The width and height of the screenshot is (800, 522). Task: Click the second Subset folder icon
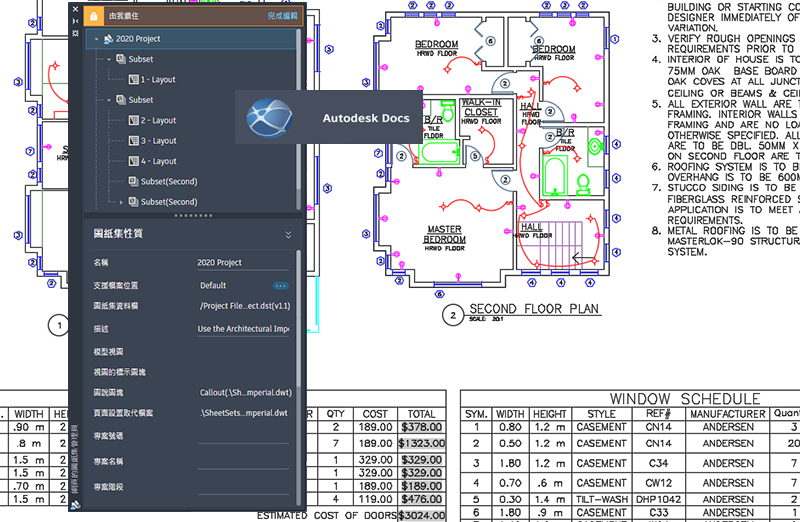pos(121,100)
